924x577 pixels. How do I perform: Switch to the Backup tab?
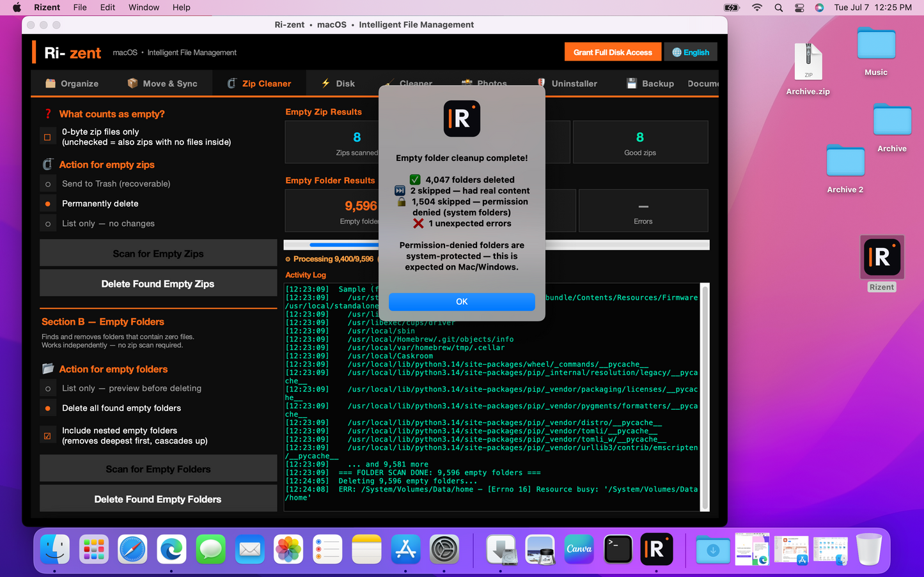650,84
